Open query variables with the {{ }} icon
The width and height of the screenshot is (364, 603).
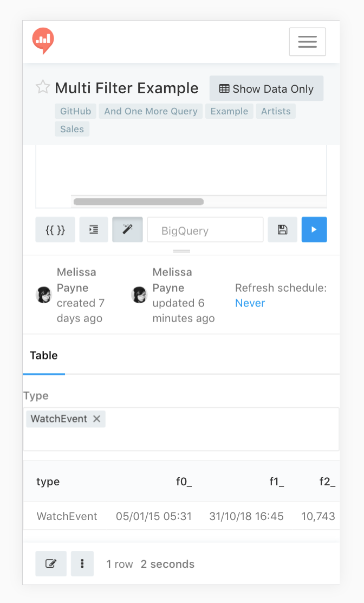point(55,229)
